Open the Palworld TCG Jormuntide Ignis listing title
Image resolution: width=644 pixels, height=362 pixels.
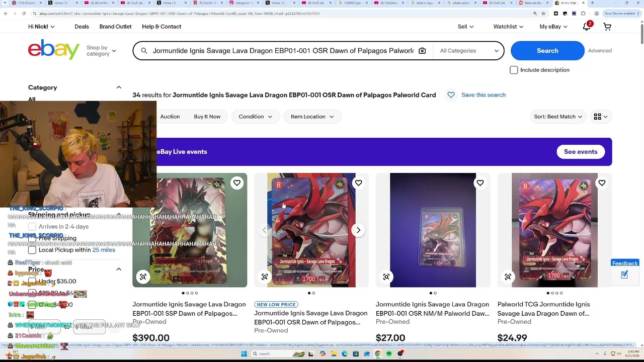pyautogui.click(x=543, y=309)
